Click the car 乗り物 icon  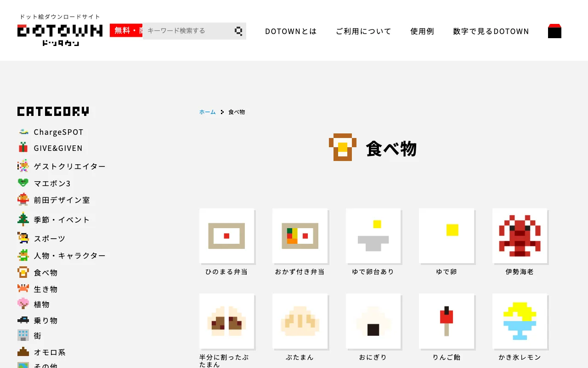pos(23,320)
